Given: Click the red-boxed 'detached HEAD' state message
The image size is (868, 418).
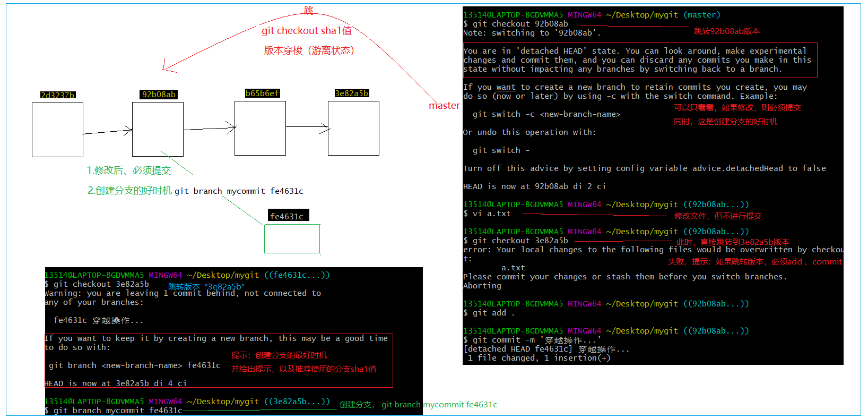Looking at the screenshot, I should (x=639, y=60).
